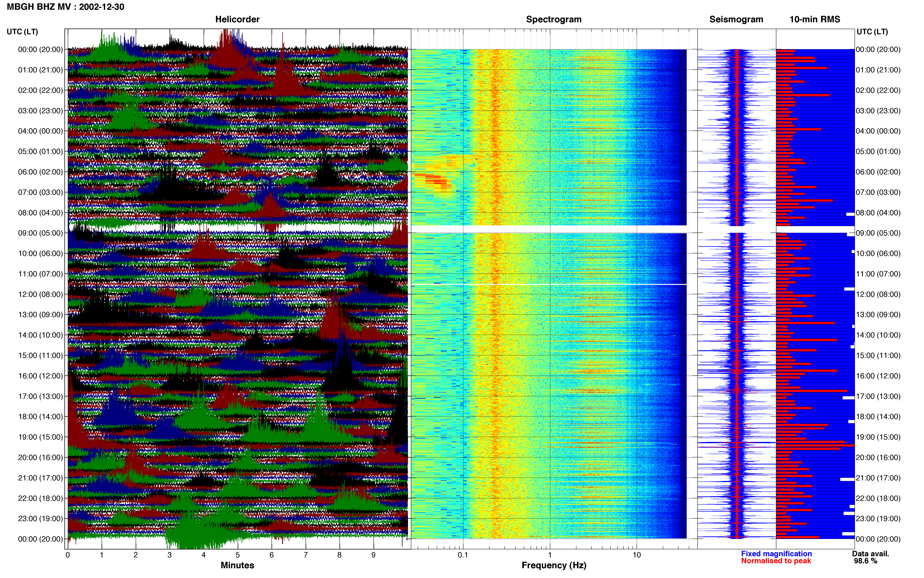
Task: Click the '10-min RMS' panel heading
Action: click(x=815, y=19)
